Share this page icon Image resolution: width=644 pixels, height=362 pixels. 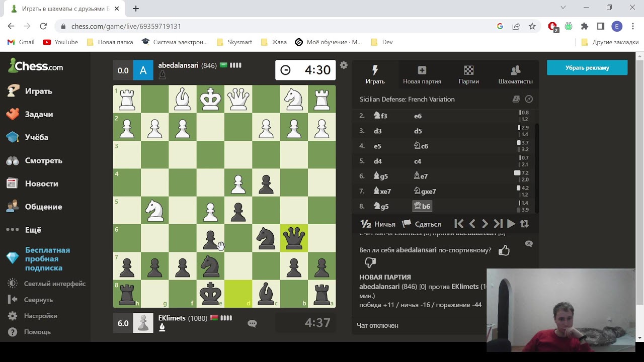tap(516, 26)
